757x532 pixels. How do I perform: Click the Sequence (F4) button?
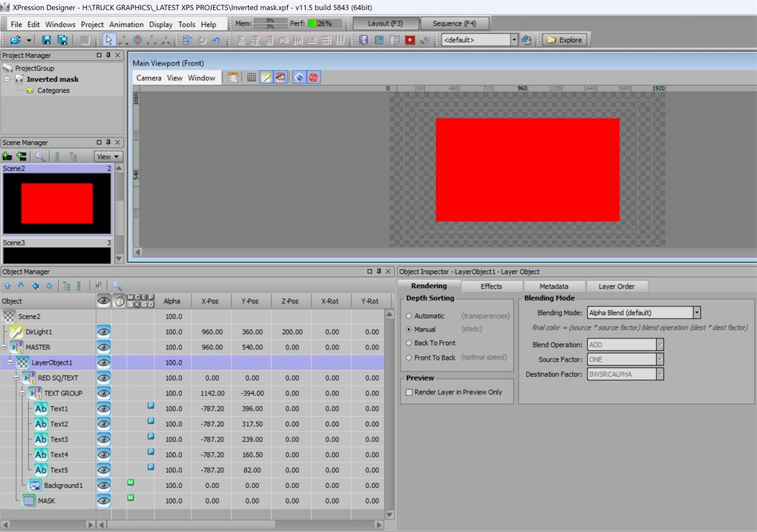(x=454, y=23)
